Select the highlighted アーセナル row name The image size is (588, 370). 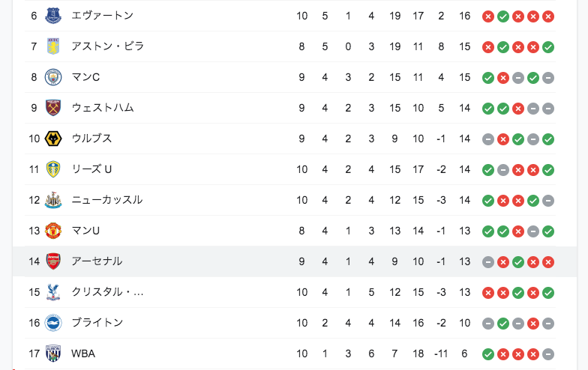pos(97,261)
